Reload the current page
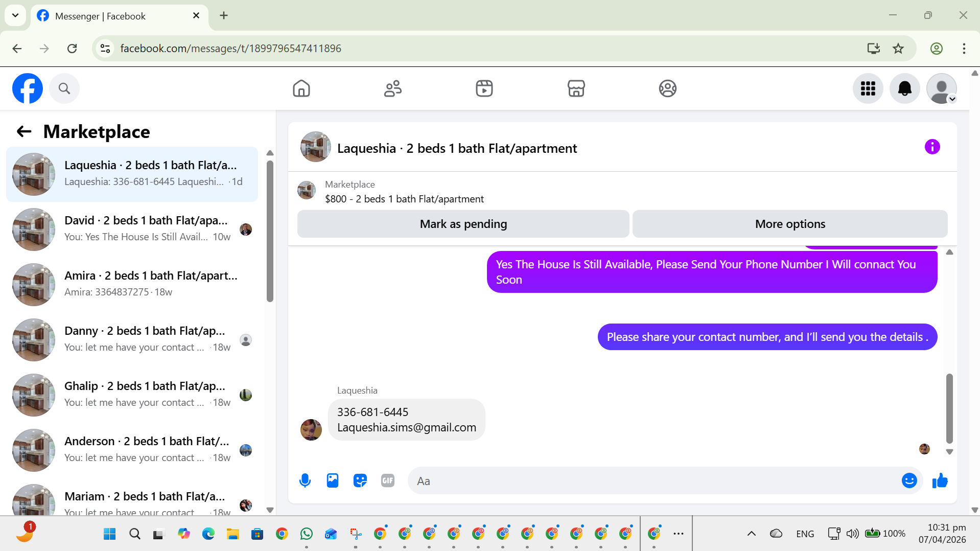 coord(72,49)
